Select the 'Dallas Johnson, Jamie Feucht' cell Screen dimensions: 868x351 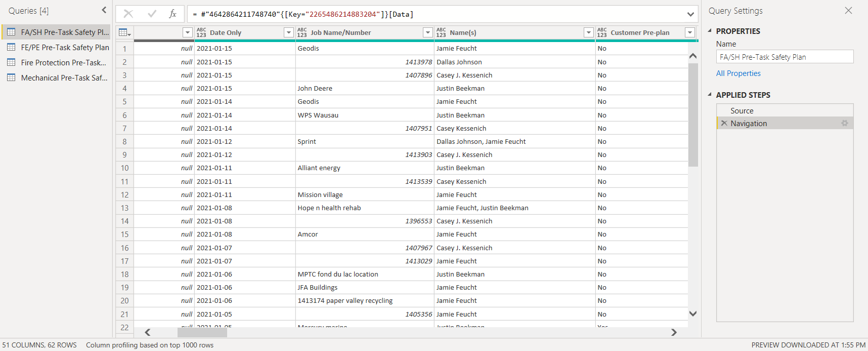(x=515, y=141)
